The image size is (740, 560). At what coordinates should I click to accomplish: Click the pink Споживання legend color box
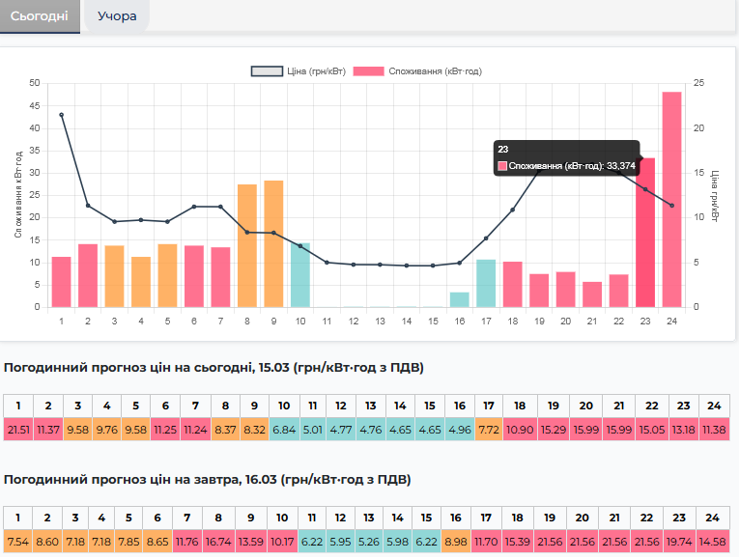click(368, 71)
